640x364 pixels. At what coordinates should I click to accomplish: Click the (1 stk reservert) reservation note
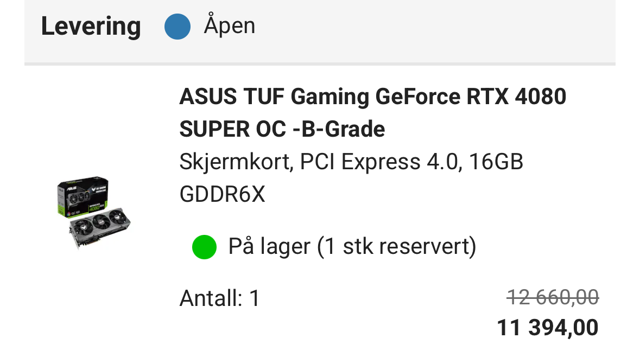(397, 247)
